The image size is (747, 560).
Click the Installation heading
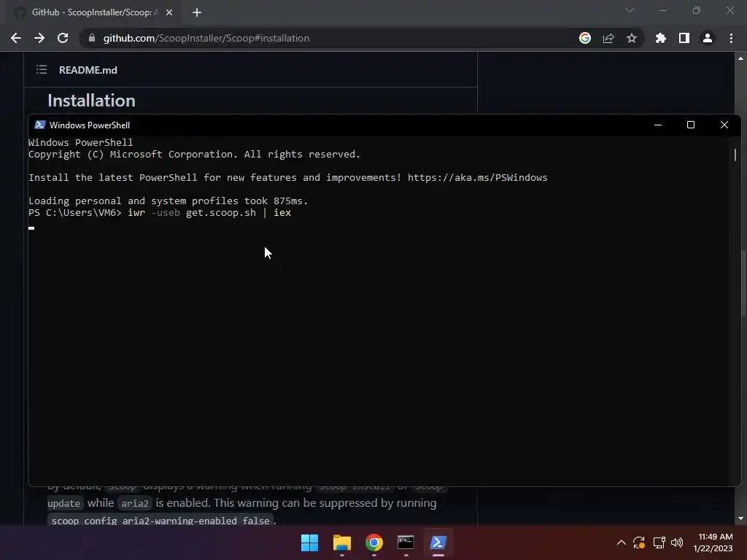pyautogui.click(x=91, y=101)
